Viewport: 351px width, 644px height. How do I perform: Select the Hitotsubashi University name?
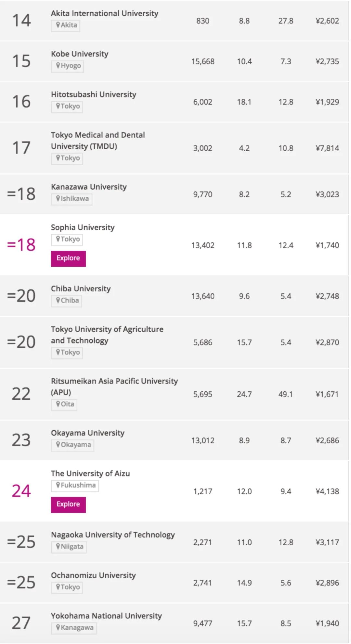click(x=94, y=95)
